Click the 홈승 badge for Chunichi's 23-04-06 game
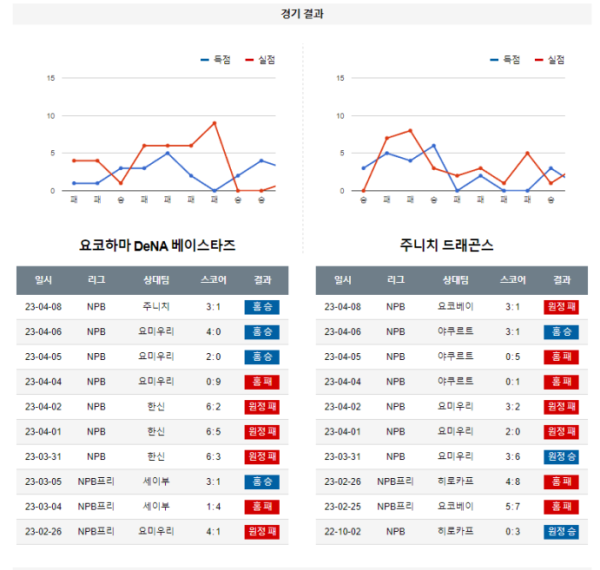Screen dimensions: 600x570 click(561, 332)
